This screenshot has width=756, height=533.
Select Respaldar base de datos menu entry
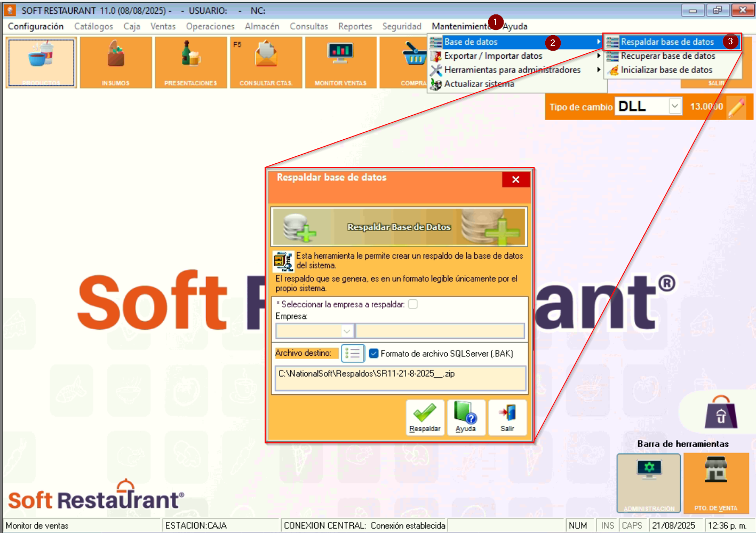pyautogui.click(x=672, y=42)
